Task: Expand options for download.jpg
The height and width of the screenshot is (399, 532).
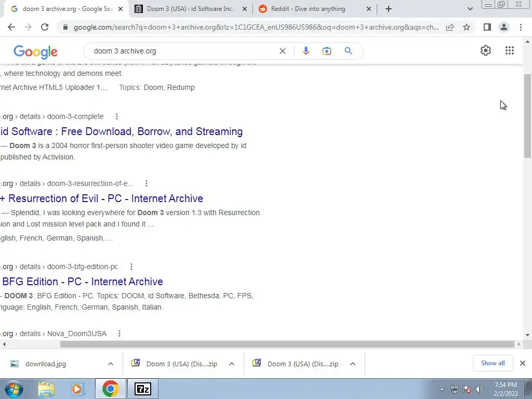Action: [x=110, y=364]
